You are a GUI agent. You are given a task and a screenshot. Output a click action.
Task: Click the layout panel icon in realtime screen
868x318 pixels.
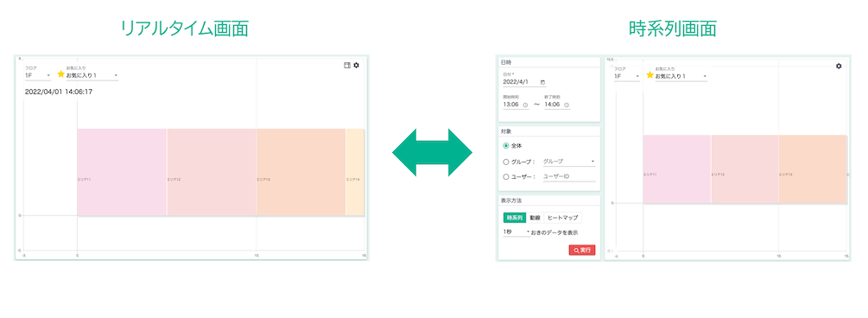[x=347, y=66]
